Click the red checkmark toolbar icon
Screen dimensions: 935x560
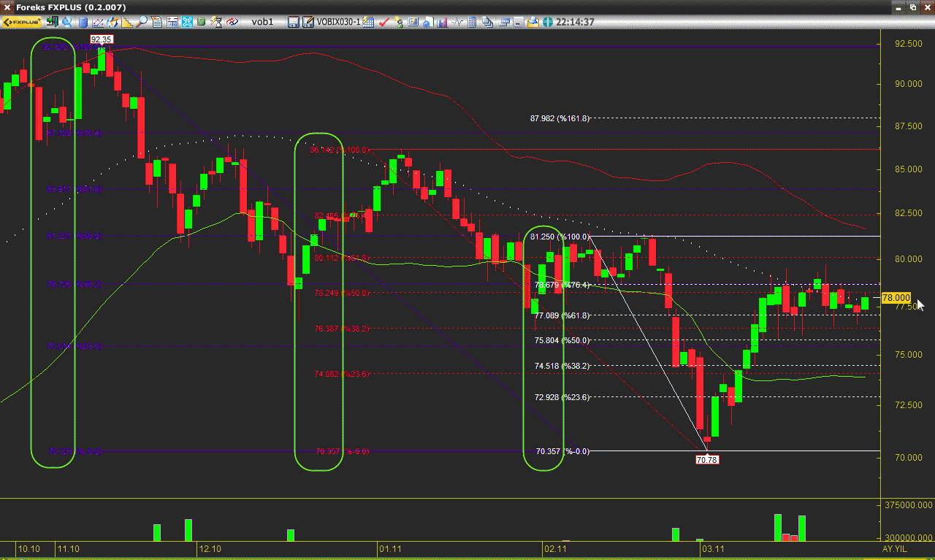[x=383, y=22]
